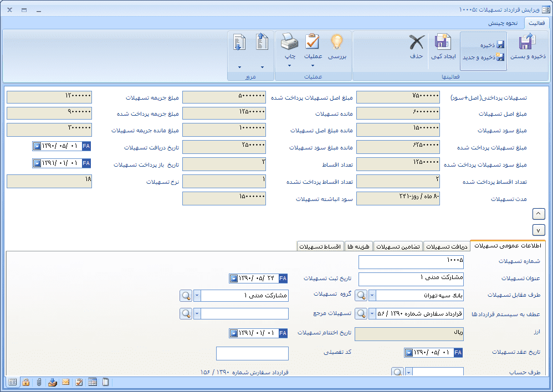Image resolution: width=553 pixels, height=392 pixels.
Task: Open date picker for تاریخ ثبت تسهیلات
Action: [x=234, y=278]
